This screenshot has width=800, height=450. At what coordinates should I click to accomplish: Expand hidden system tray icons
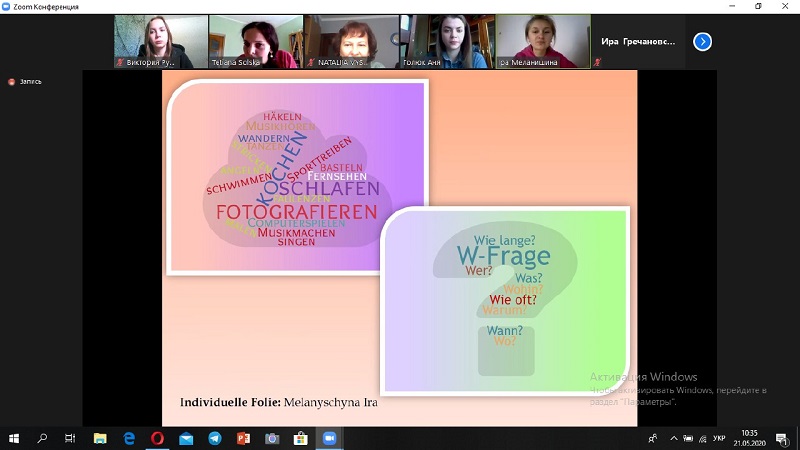674,438
